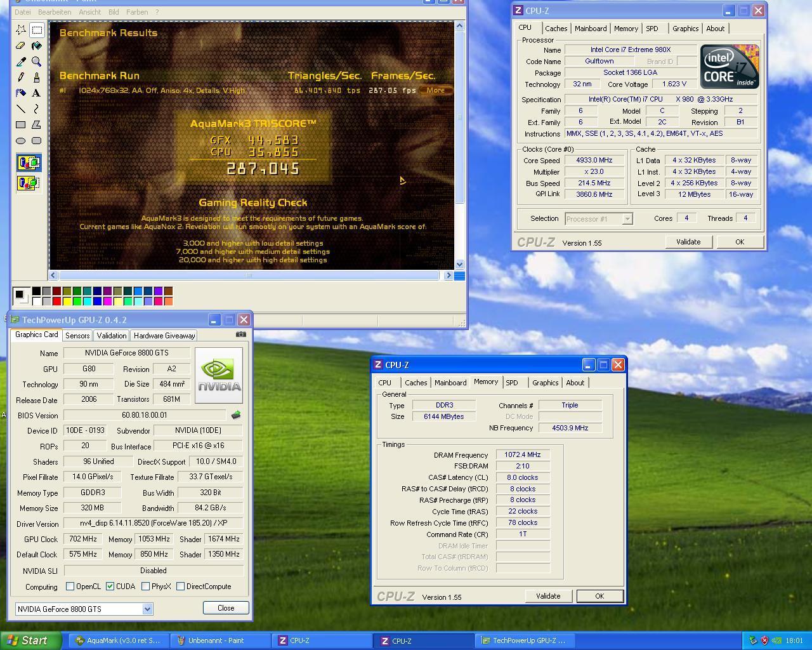Select the Polygon shape tool
The width and height of the screenshot is (812, 650).
pos(37,125)
